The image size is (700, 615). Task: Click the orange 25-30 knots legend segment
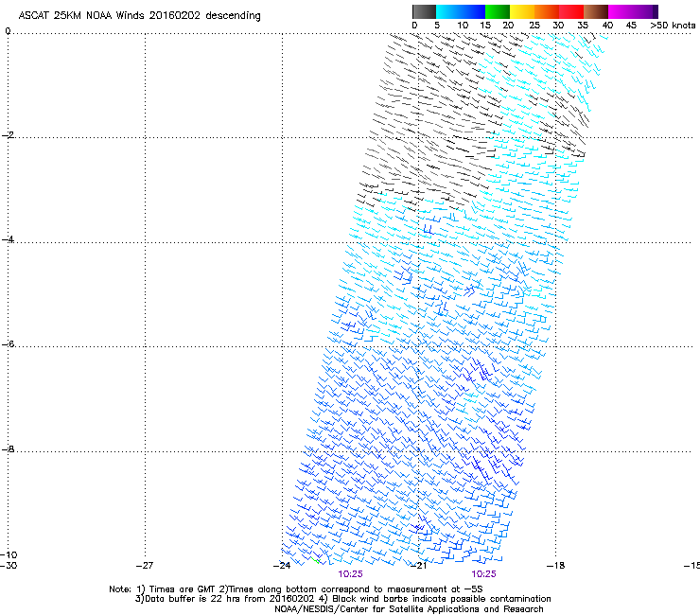[547, 11]
